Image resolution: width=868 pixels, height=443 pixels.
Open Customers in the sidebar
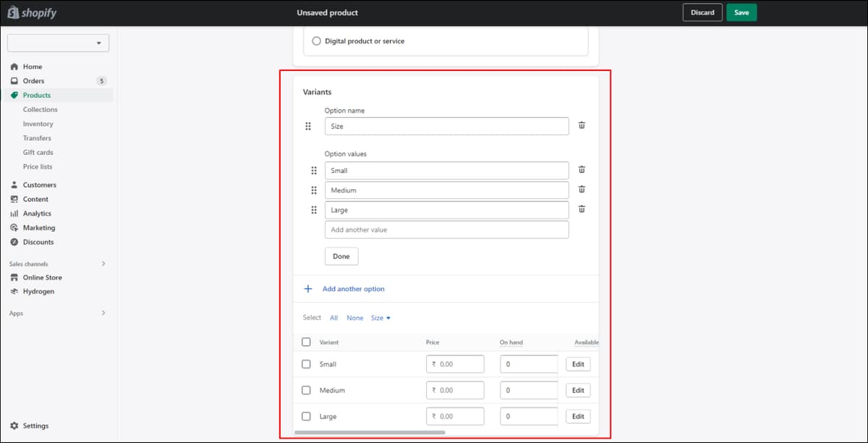(39, 185)
